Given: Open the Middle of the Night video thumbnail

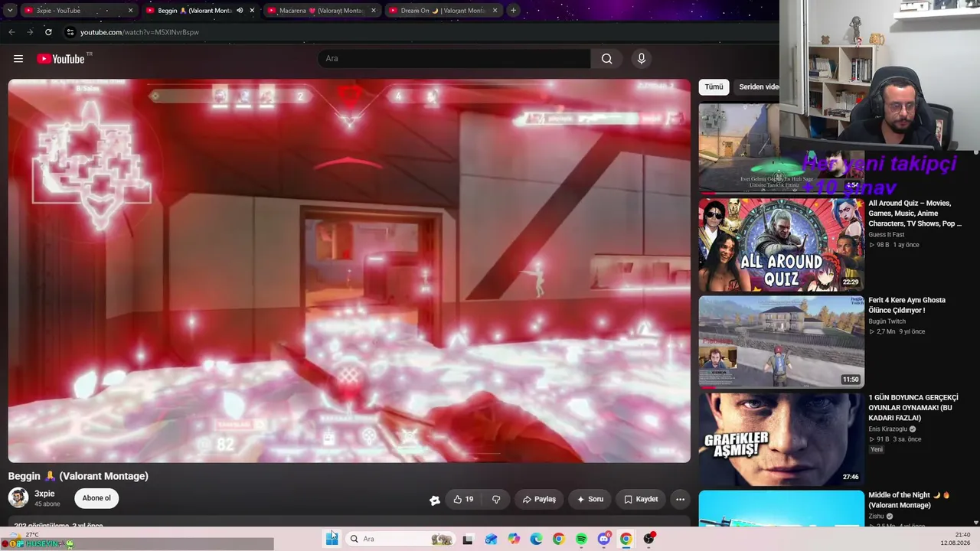Looking at the screenshot, I should pyautogui.click(x=781, y=509).
